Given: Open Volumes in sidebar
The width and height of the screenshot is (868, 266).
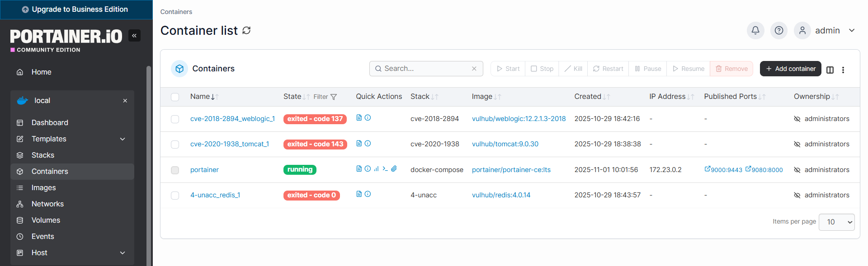Looking at the screenshot, I should pyautogui.click(x=72, y=220).
